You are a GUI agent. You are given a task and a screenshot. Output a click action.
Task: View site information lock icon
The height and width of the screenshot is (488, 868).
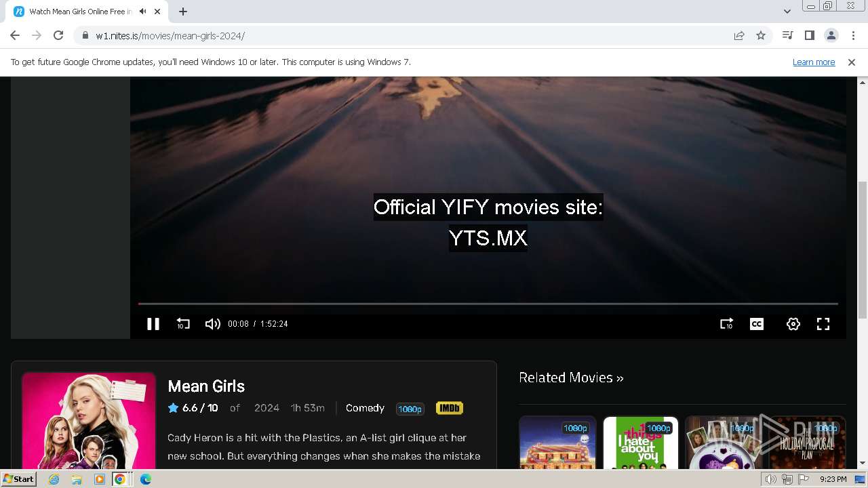coord(85,35)
